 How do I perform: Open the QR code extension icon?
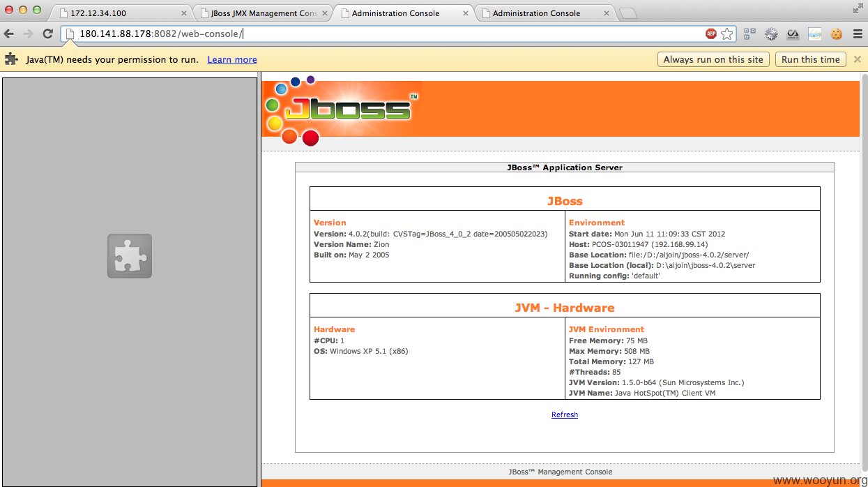(749, 33)
